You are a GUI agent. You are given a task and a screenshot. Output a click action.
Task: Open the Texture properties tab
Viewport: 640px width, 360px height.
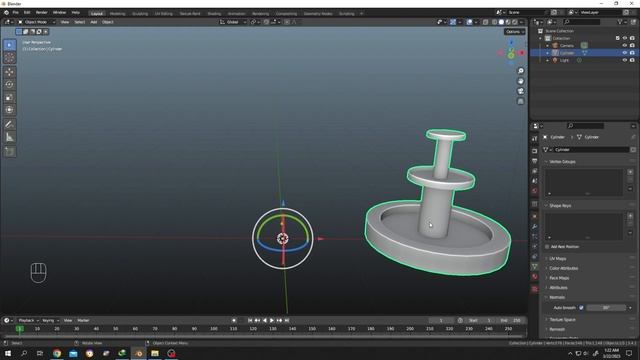(534, 289)
